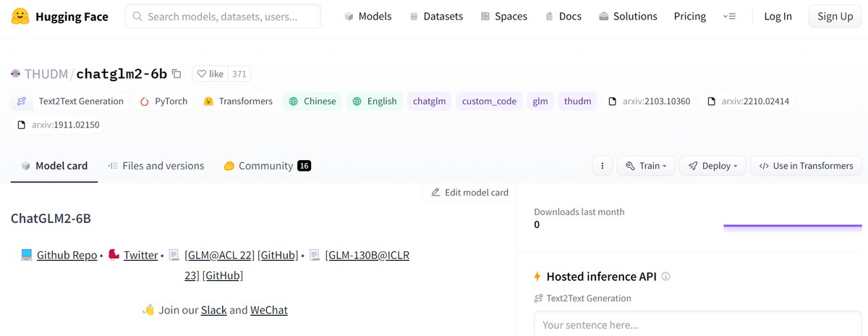The image size is (868, 336).
Task: Select the Chinese language tag
Action: 312,101
